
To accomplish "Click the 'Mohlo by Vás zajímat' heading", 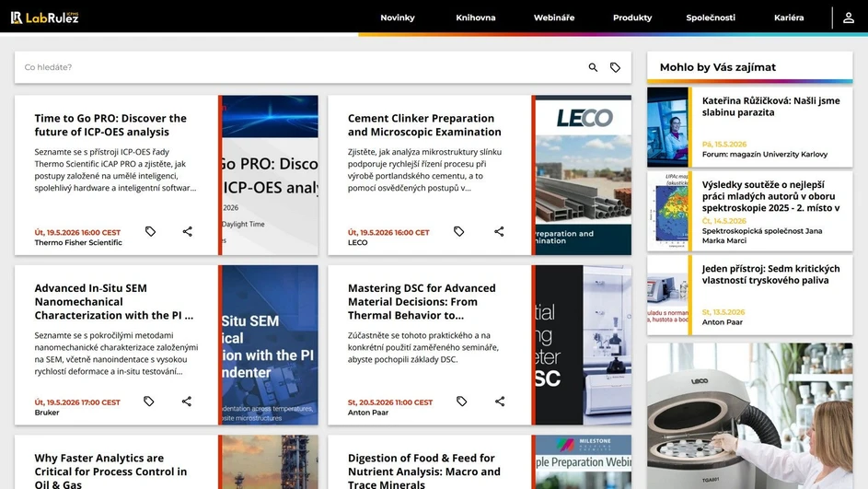I will point(718,67).
